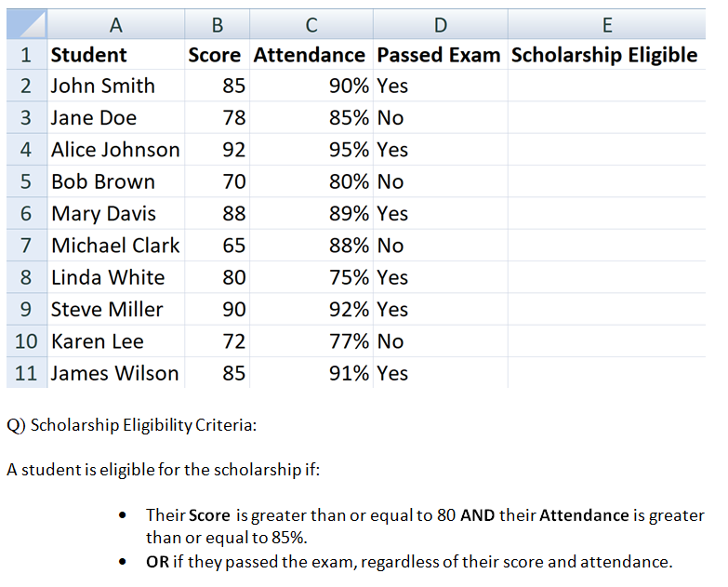The image size is (728, 587).
Task: Select Karen Lee's 77% attendance cell
Action: click(311, 341)
